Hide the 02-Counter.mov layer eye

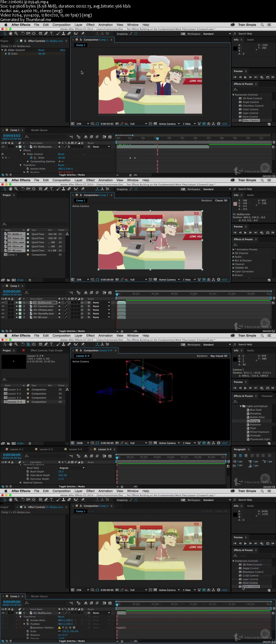[x=3, y=306]
